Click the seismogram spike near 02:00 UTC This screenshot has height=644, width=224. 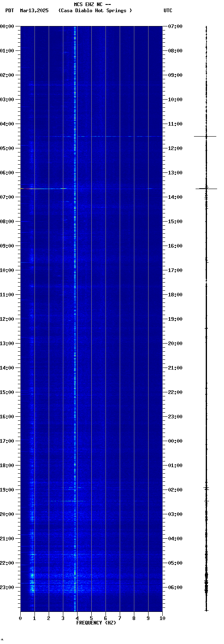[206, 488]
